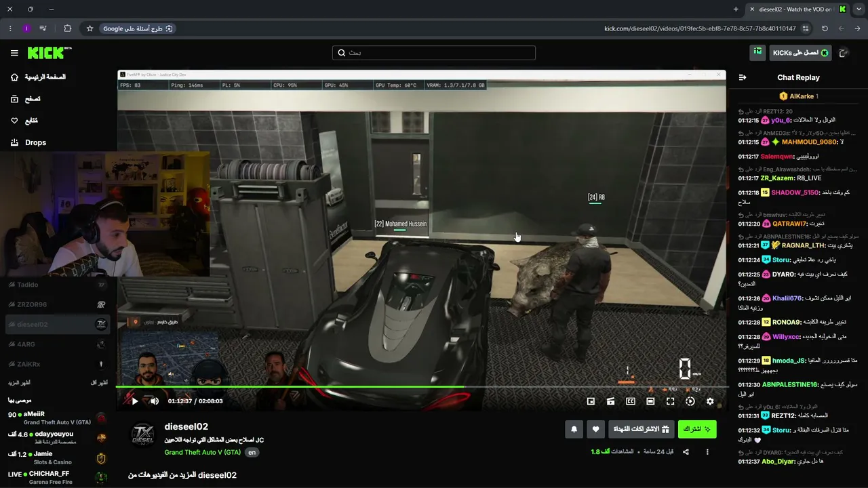Viewport: 868px width, 488px height.
Task: Open the green Kick rewards icon in header
Action: pos(757,52)
